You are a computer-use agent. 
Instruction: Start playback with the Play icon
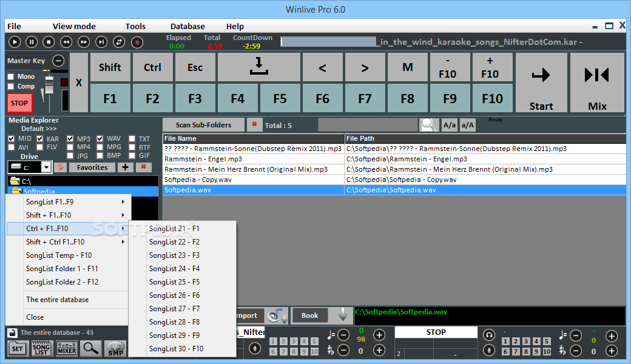[x=15, y=42]
